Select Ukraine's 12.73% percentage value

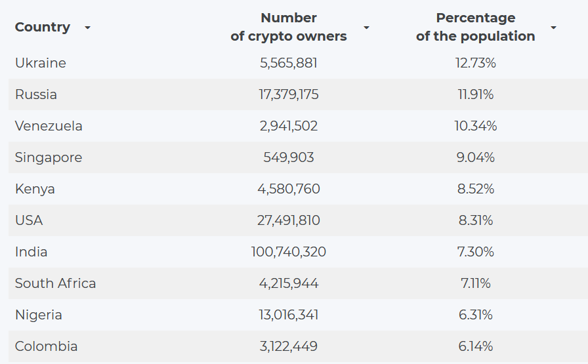[476, 63]
